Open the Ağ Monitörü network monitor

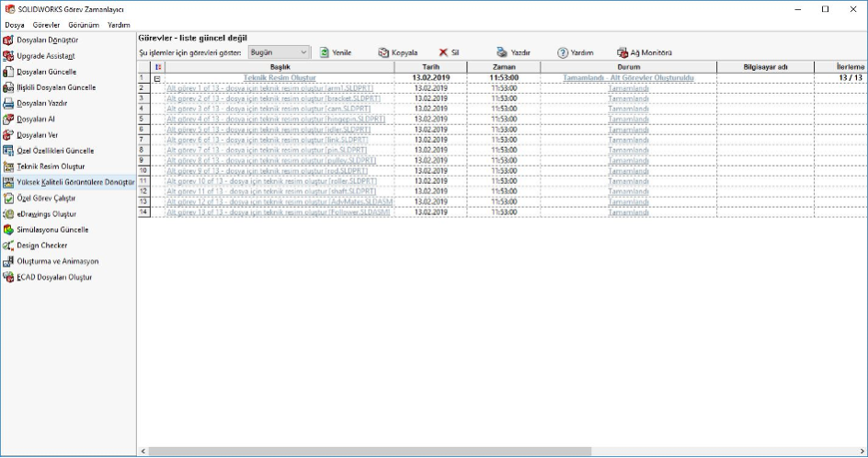click(644, 53)
